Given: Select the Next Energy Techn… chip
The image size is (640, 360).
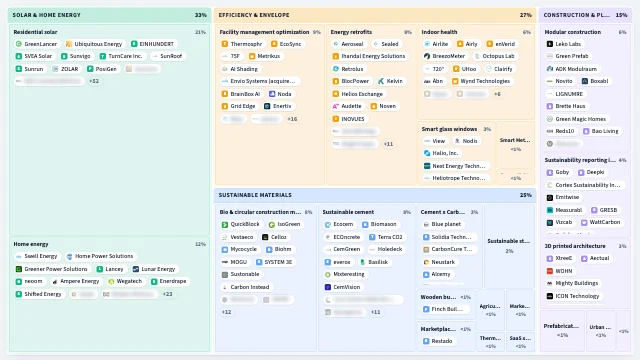Looking at the screenshot, I should click(x=455, y=166).
